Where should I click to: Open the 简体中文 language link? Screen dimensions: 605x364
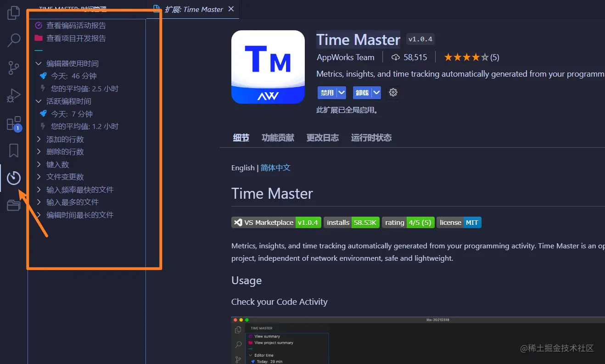click(275, 168)
